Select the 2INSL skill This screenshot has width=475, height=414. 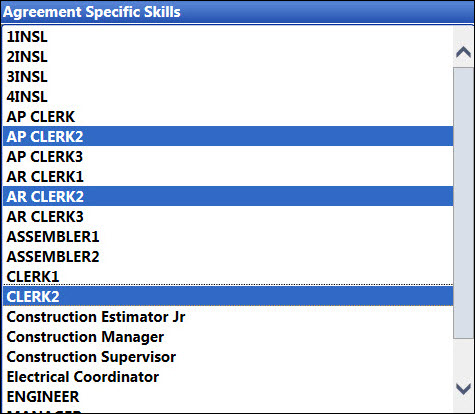pyautogui.click(x=228, y=57)
